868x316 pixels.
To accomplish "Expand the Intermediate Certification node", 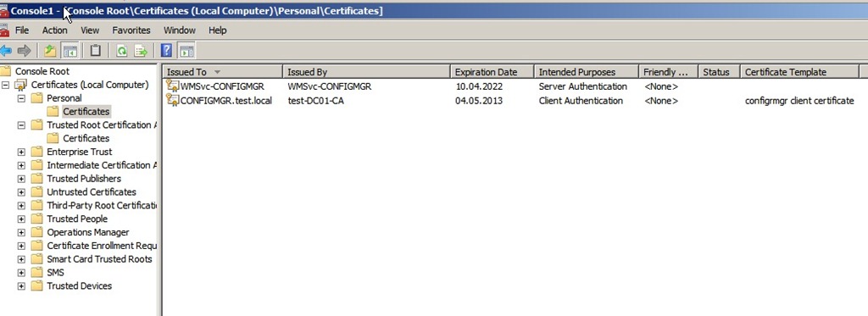I will pos(21,165).
